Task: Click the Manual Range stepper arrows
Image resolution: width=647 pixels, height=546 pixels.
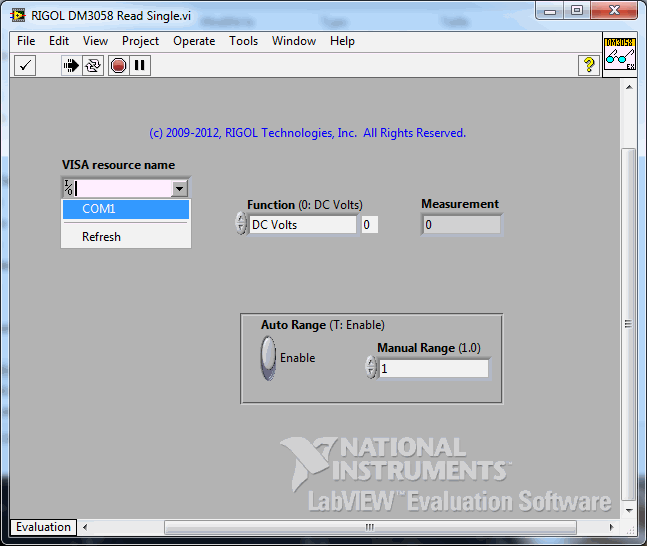Action: tap(371, 367)
